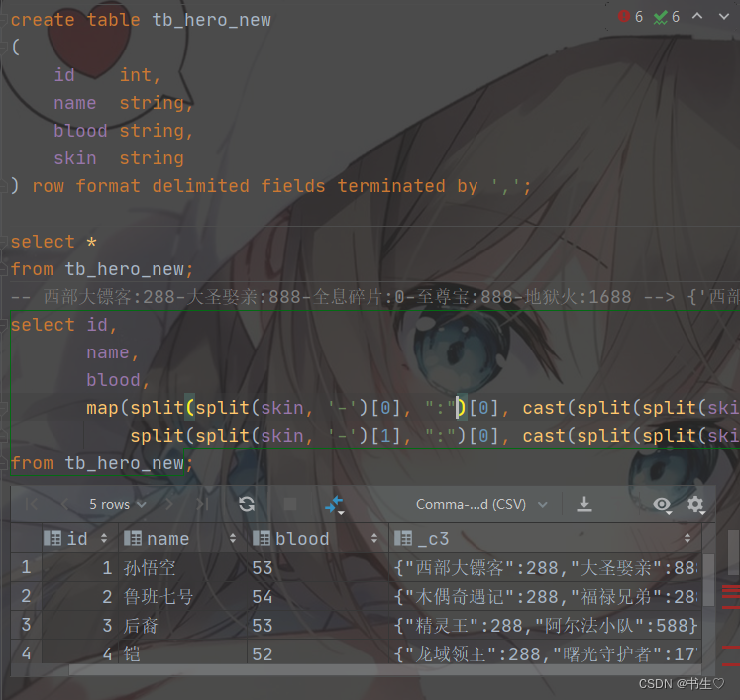The width and height of the screenshot is (740, 700).
Task: Click the cell containing 孙悟空
Action: pos(182,567)
